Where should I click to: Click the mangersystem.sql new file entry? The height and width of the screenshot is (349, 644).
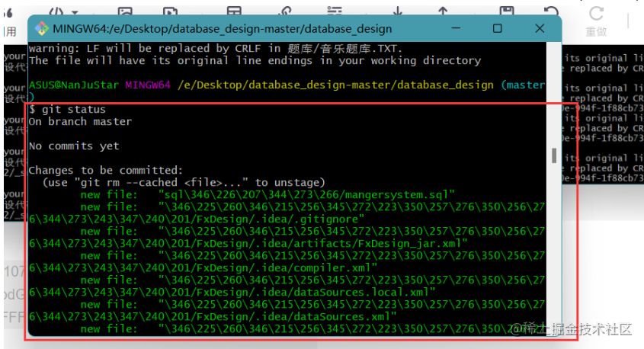coord(268,194)
